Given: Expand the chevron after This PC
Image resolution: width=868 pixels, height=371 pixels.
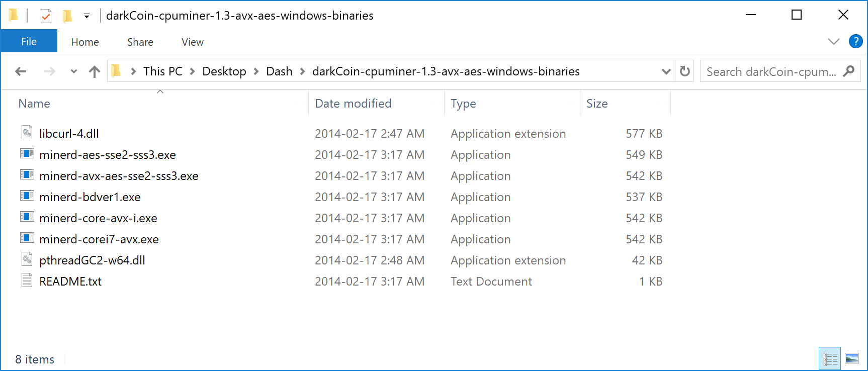Looking at the screenshot, I should pyautogui.click(x=192, y=71).
